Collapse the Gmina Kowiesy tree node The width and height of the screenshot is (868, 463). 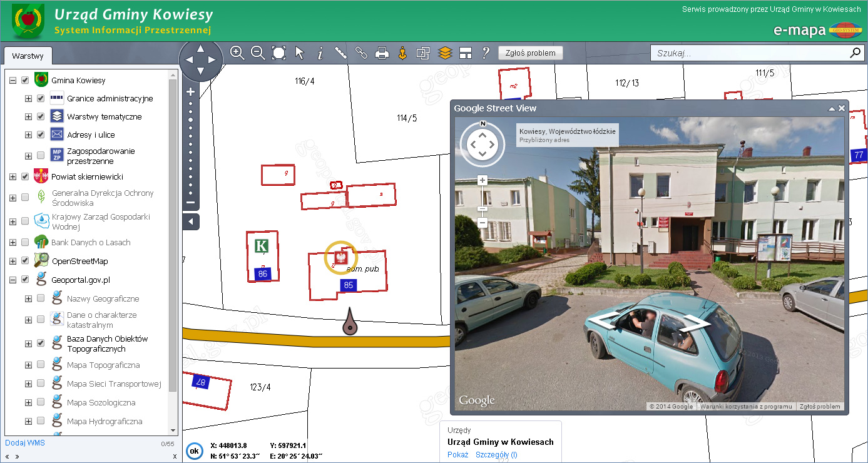coord(13,80)
